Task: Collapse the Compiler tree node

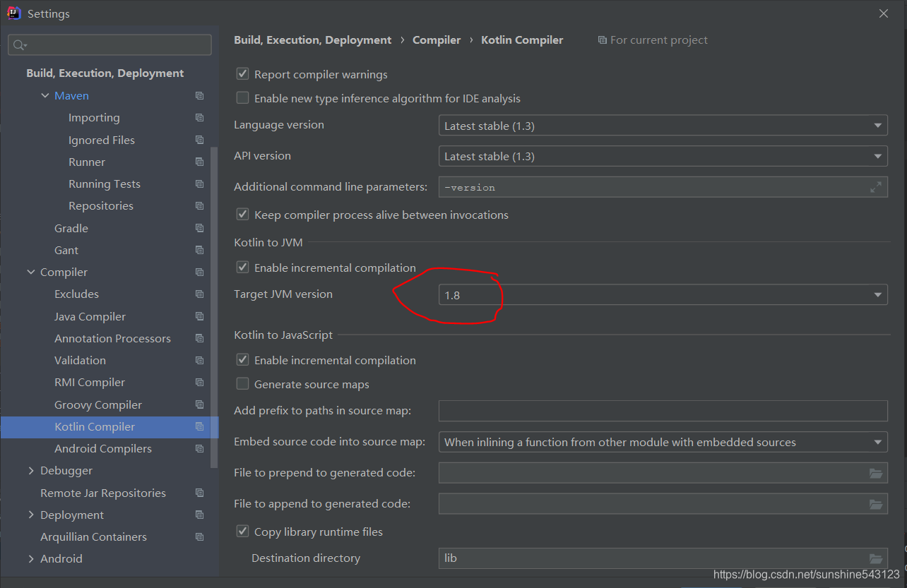Action: coord(31,272)
